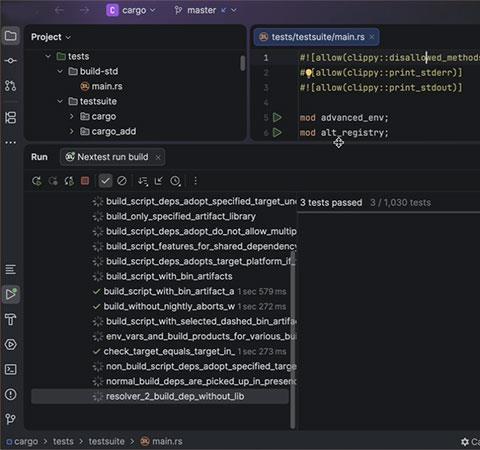The height and width of the screenshot is (450, 480).
Task: Click the lightbulb quick-fix icon
Action: click(x=309, y=73)
